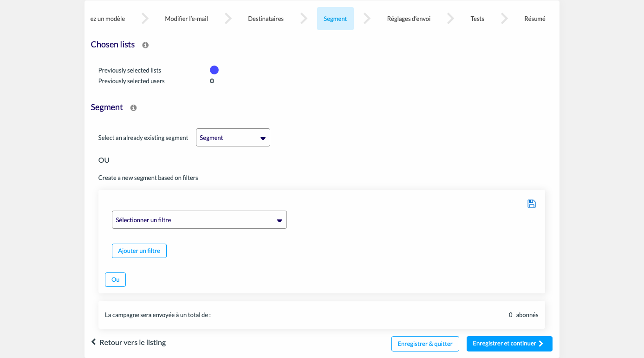This screenshot has width=644, height=358.
Task: Click the chevron between Tests and Résumé
Action: coord(504,19)
